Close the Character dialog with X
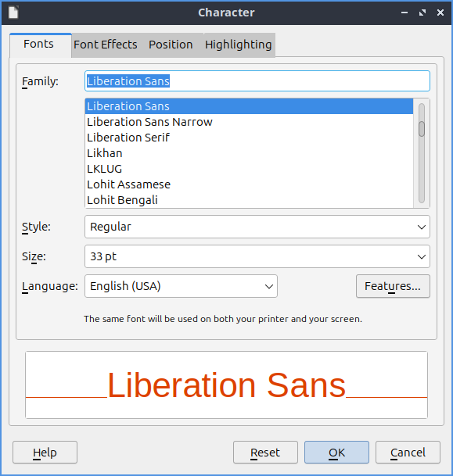The width and height of the screenshot is (453, 476). tap(440, 13)
